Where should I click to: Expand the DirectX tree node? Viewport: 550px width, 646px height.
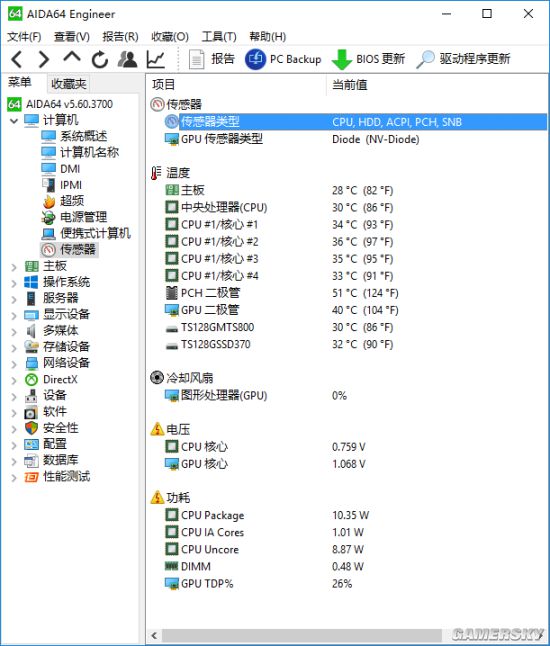pos(14,380)
